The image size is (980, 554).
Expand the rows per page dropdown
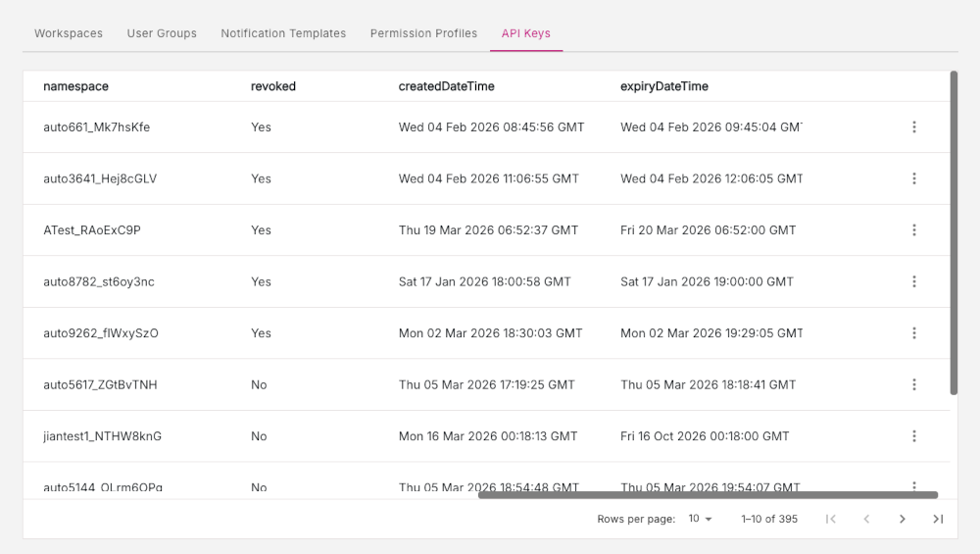click(700, 519)
